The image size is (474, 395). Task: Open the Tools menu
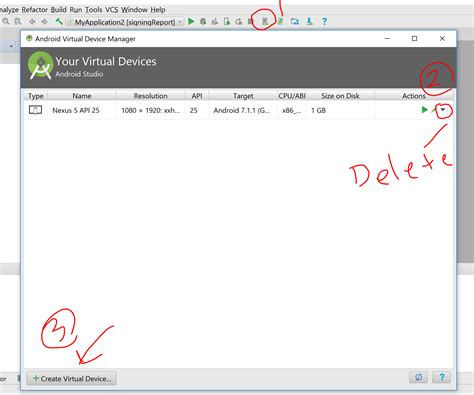(93, 10)
